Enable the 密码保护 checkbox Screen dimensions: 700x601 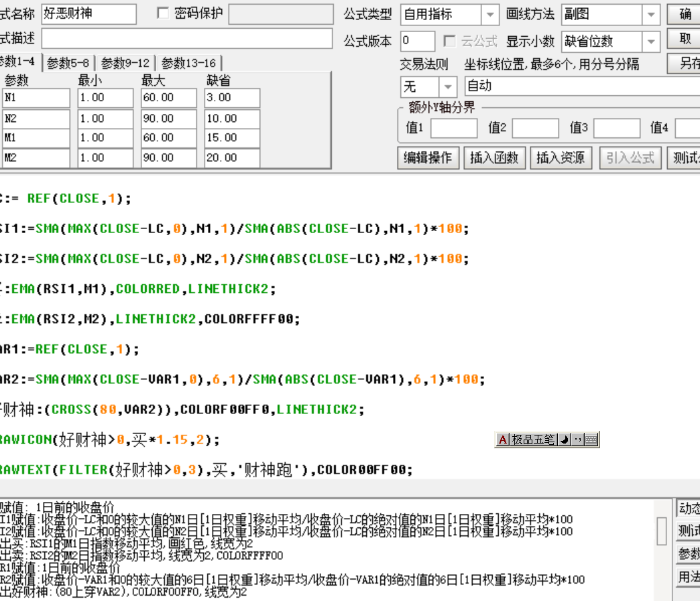pos(163,13)
